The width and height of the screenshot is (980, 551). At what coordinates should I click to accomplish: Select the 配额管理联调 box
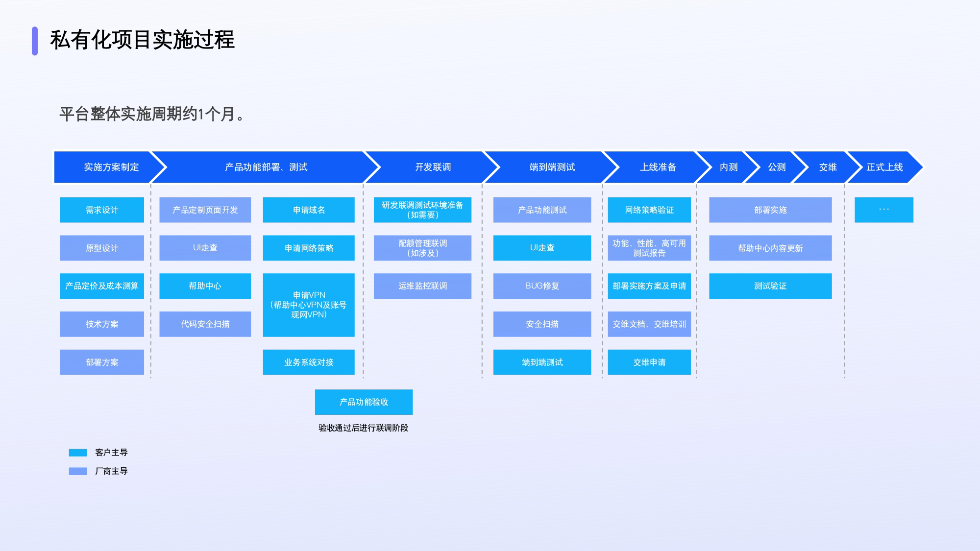[x=422, y=248]
